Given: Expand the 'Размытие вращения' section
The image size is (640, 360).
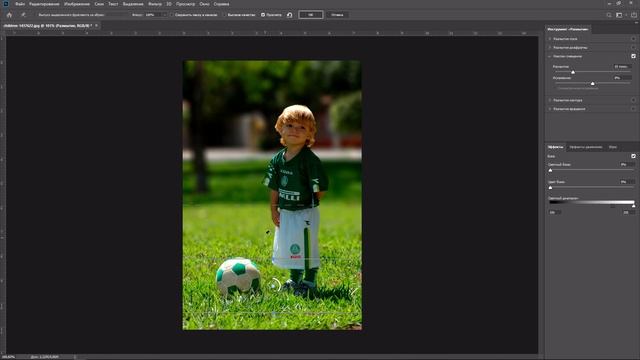Looking at the screenshot, I should click(550, 109).
